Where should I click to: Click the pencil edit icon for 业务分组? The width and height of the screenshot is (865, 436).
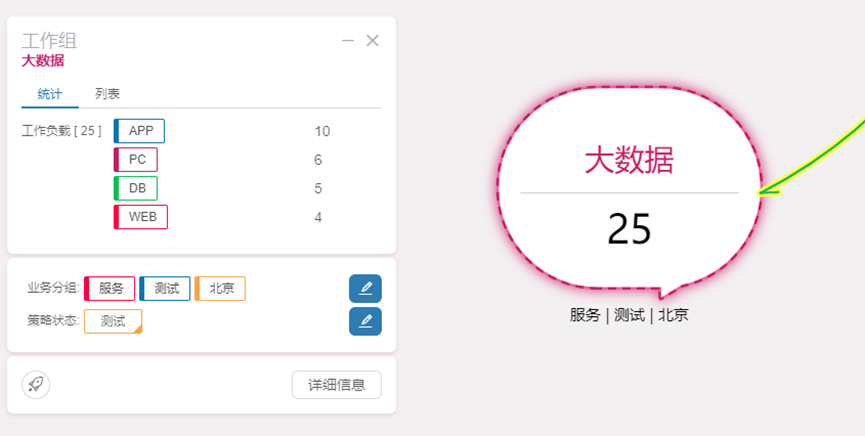(x=365, y=289)
